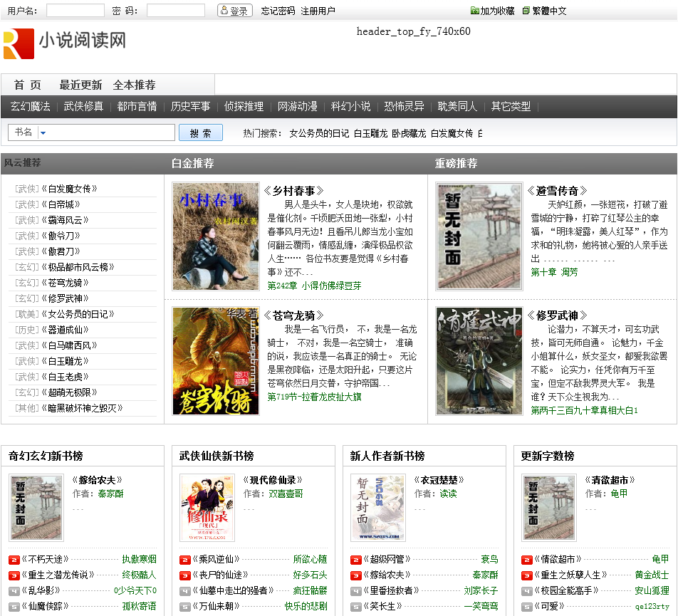This screenshot has height=616, width=678.
Task: Open chapter 第十章 凋芳
Action: pyautogui.click(x=554, y=272)
